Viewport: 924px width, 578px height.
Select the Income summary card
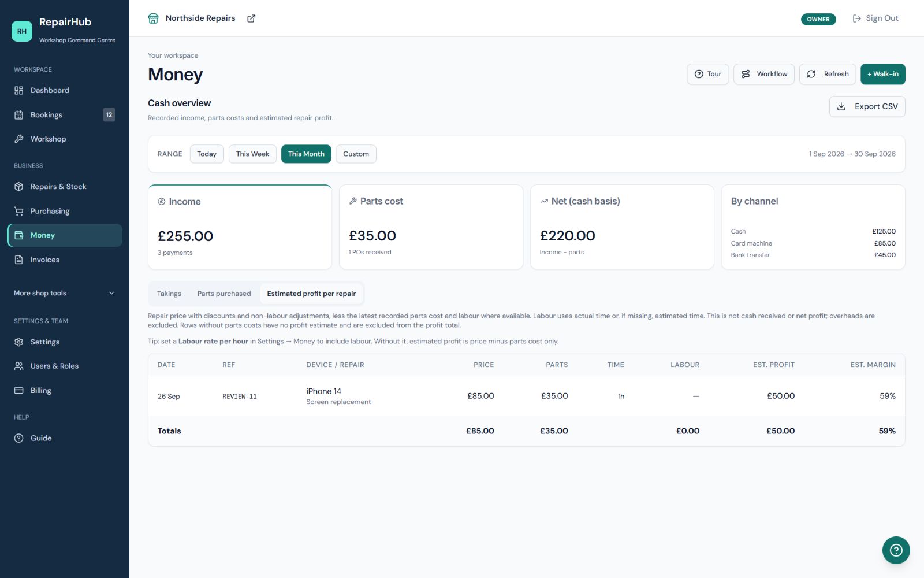click(240, 227)
